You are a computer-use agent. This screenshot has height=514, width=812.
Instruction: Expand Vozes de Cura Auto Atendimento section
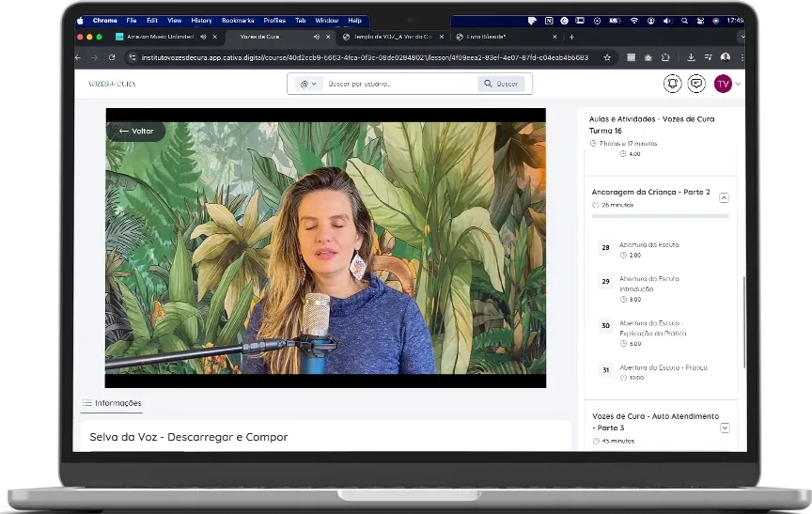(724, 428)
